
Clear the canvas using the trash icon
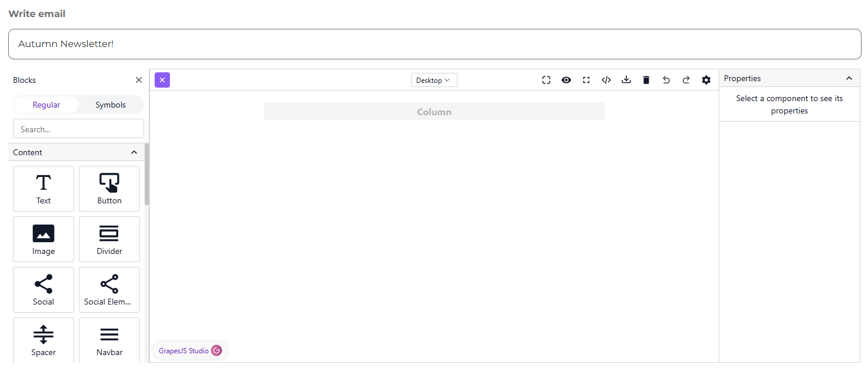point(646,79)
